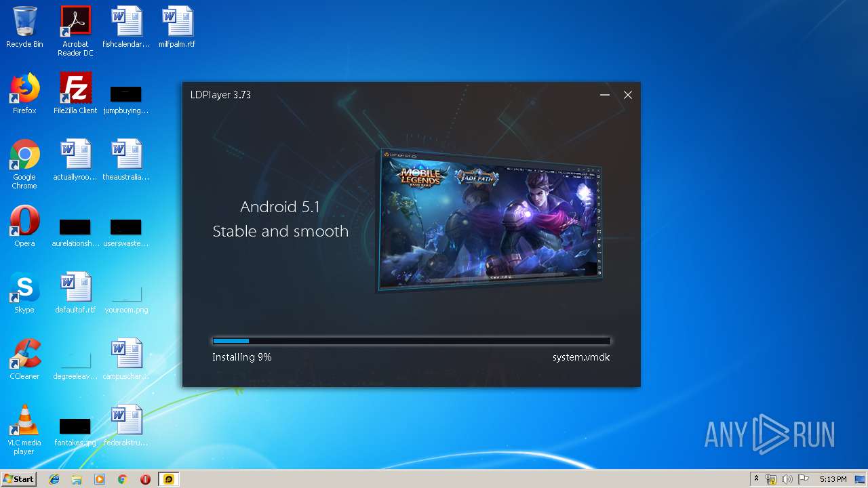The height and width of the screenshot is (488, 868).
Task: Select the campuschar Word document
Action: coord(126,359)
